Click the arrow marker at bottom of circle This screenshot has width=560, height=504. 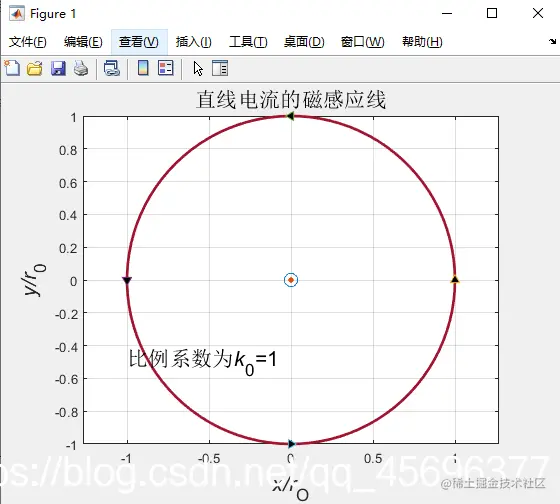292,444
